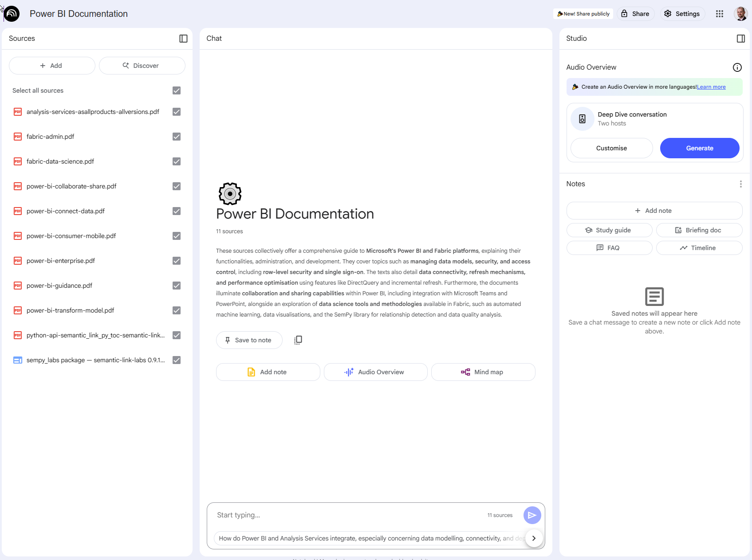Click PDF icon of power-bi-connect-data.pdf
The image size is (752, 560).
[x=18, y=211]
